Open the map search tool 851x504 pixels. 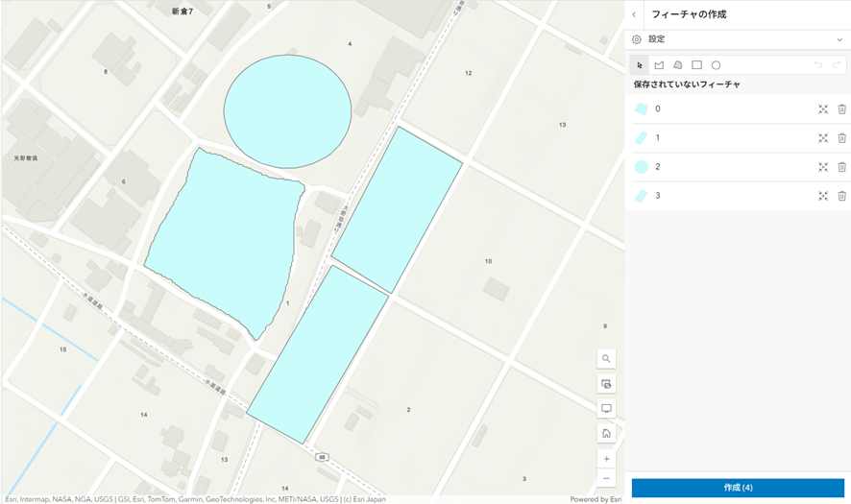(606, 359)
